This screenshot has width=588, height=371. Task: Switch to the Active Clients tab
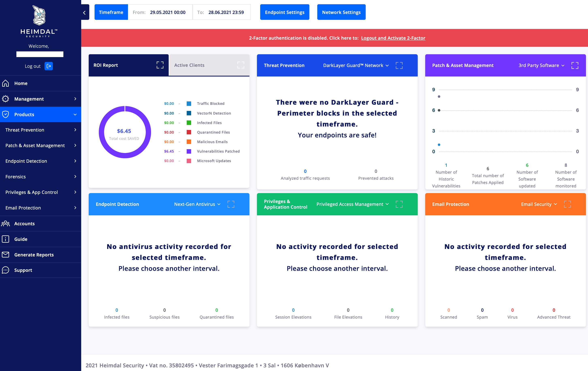pos(209,65)
